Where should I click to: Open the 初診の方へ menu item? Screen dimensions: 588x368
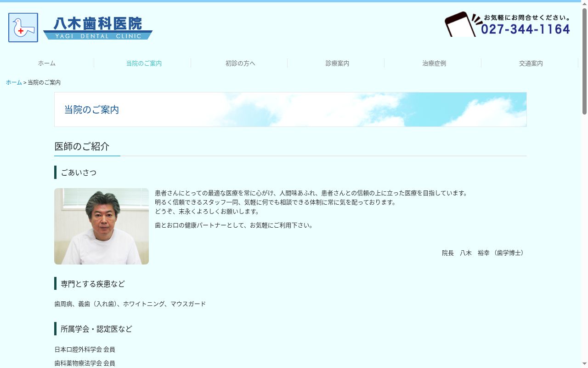[x=240, y=63]
